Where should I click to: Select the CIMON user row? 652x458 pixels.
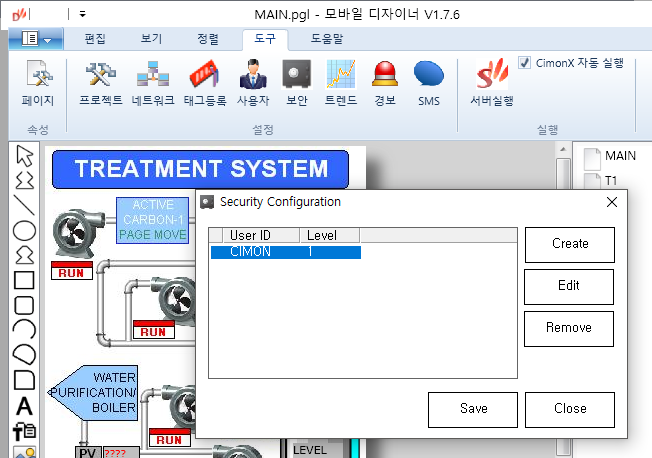[x=286, y=252]
